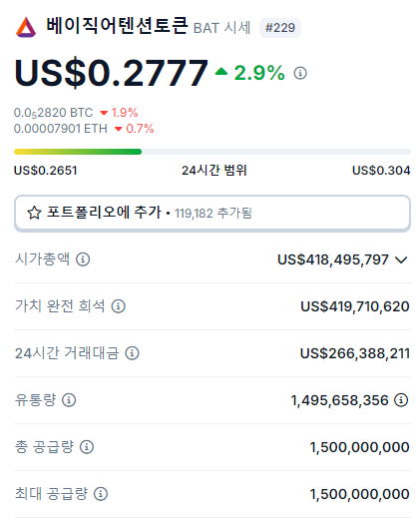Click info icon beside 유통량 label
Image resolution: width=420 pixels, height=520 pixels.
click(x=69, y=400)
